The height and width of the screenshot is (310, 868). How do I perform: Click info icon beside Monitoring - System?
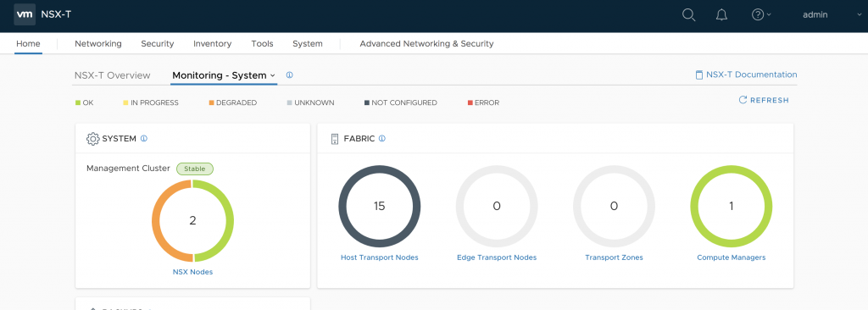[290, 75]
